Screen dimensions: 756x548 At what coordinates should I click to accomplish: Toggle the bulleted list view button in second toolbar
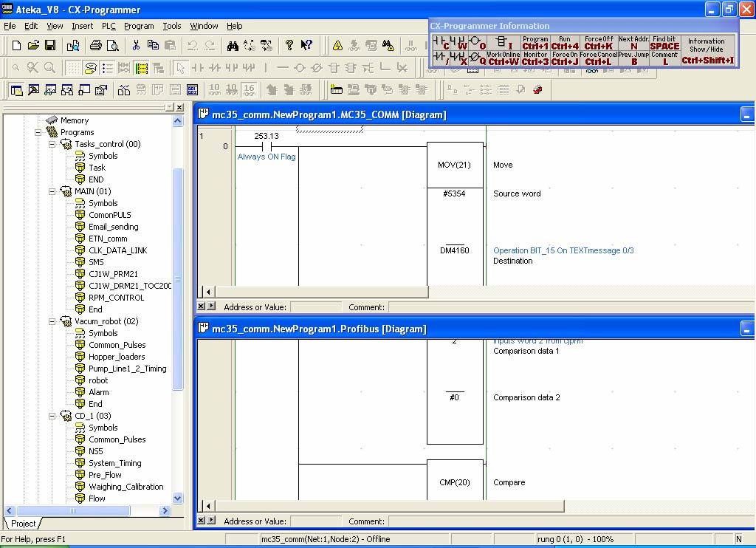pyautogui.click(x=108, y=67)
